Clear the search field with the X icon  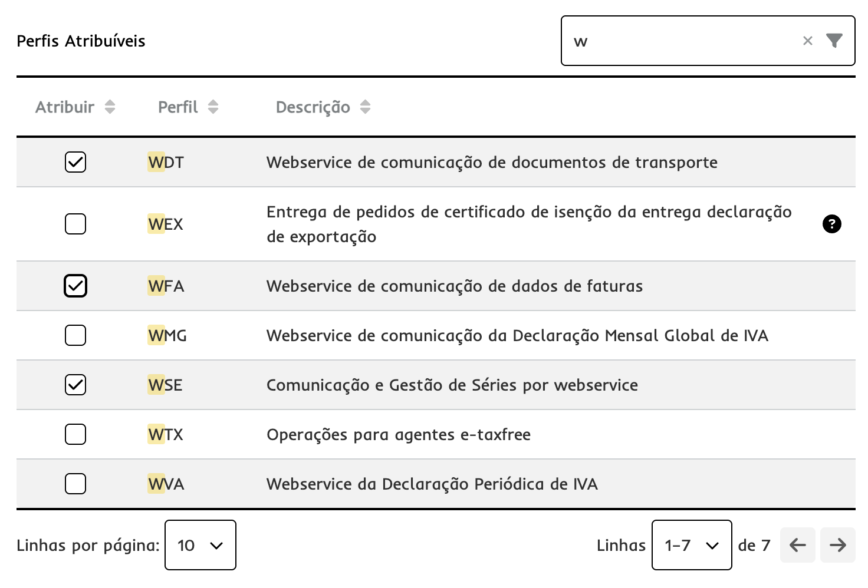click(x=807, y=41)
